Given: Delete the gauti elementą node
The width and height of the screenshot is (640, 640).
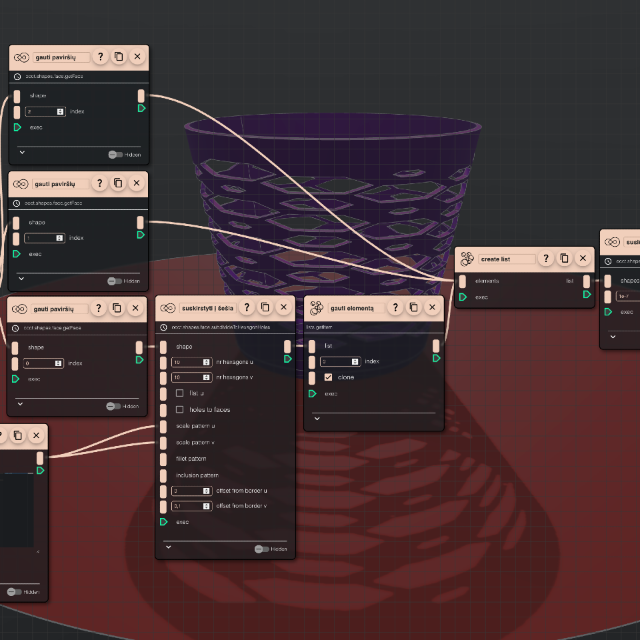Looking at the screenshot, I should pyautogui.click(x=432, y=307).
